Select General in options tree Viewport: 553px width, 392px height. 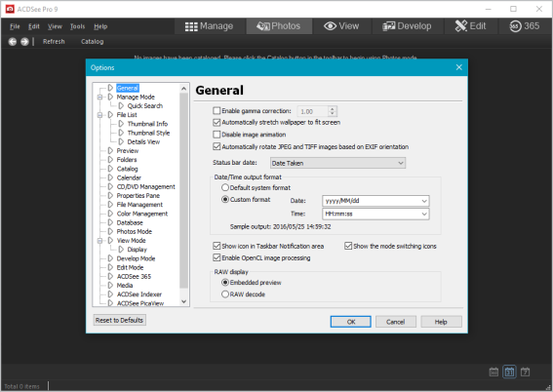pos(128,88)
